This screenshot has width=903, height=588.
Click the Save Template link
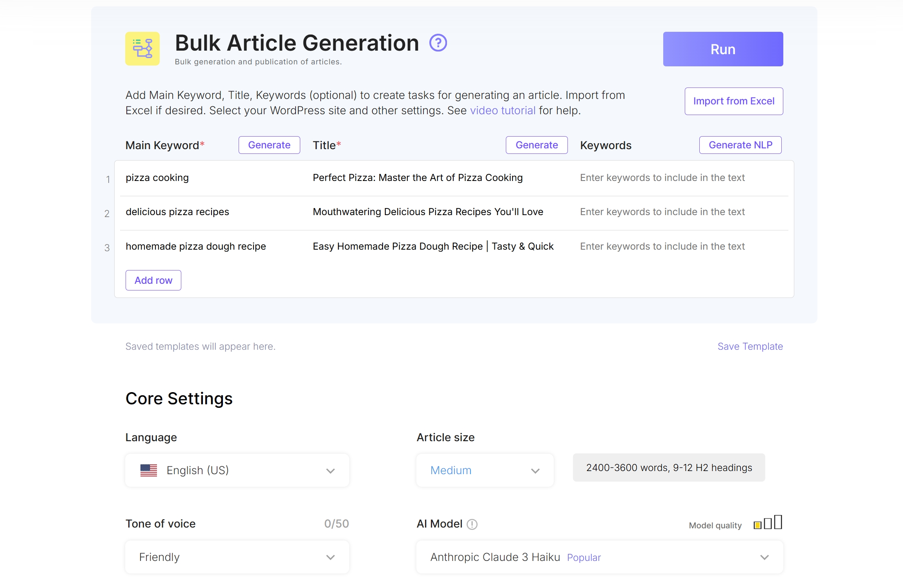click(x=750, y=346)
